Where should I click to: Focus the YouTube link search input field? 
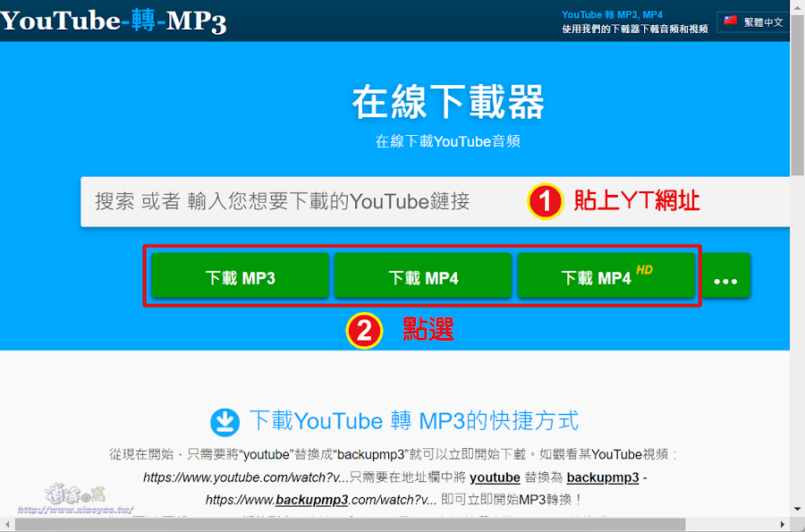(x=435, y=201)
